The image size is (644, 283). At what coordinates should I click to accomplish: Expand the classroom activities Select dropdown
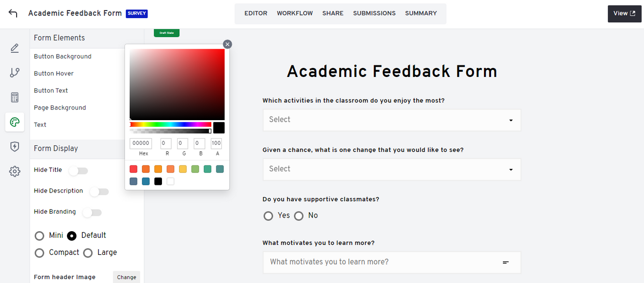pos(391,120)
